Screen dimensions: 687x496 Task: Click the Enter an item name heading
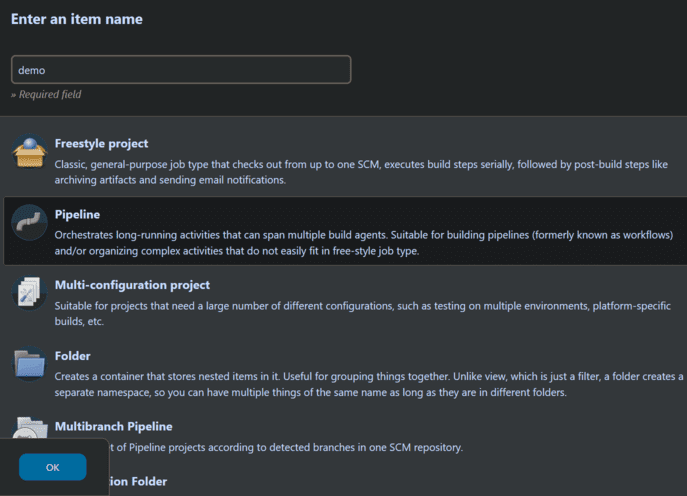click(76, 19)
